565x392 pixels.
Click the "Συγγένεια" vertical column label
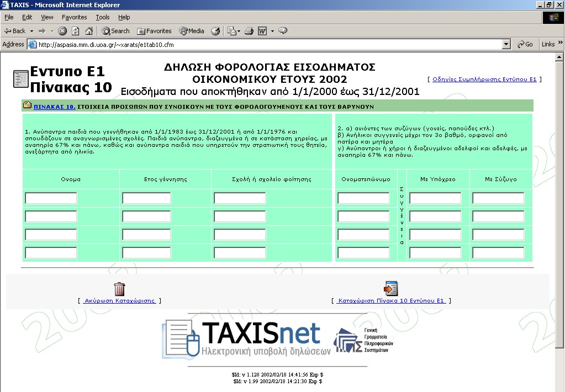pyautogui.click(x=402, y=215)
